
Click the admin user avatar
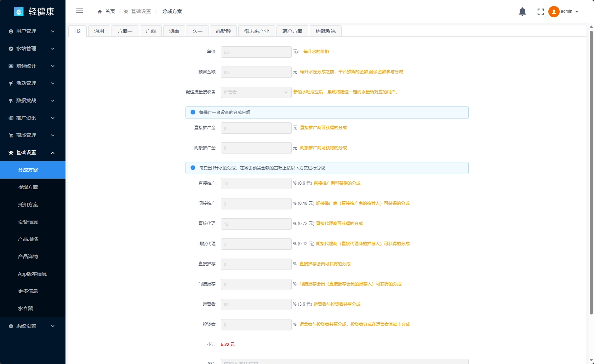(554, 12)
